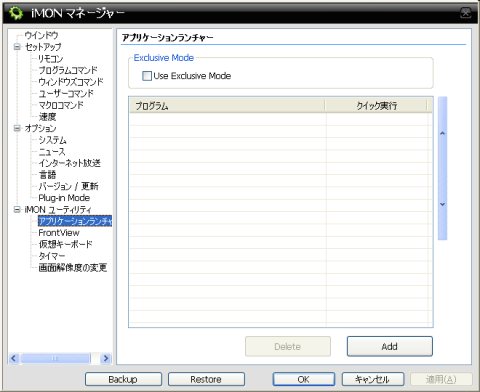
Task: Select 言語 tree item
Action: click(47, 175)
